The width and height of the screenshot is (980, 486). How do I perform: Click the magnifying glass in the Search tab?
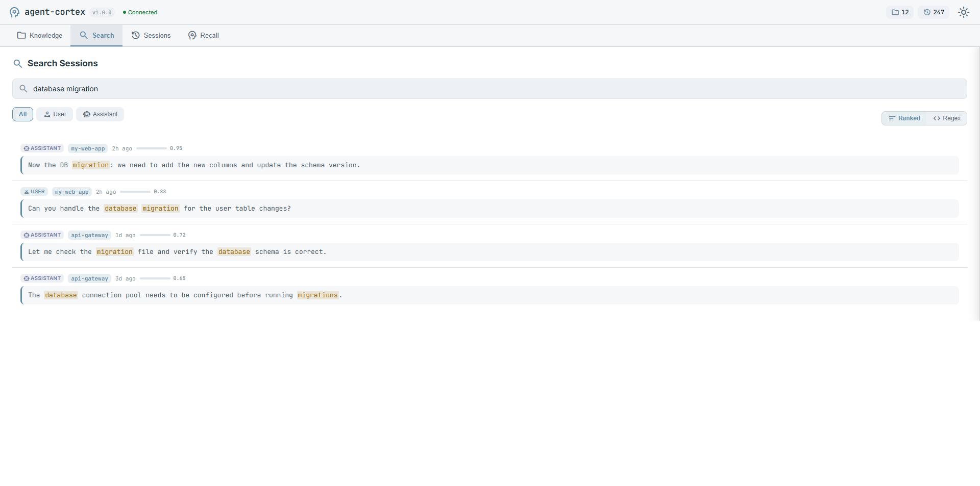pos(83,35)
